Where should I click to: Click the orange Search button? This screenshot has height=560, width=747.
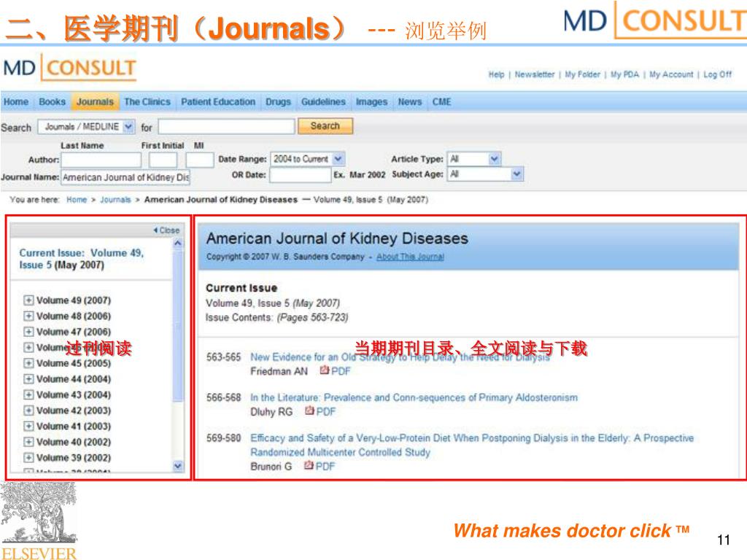pos(325,125)
